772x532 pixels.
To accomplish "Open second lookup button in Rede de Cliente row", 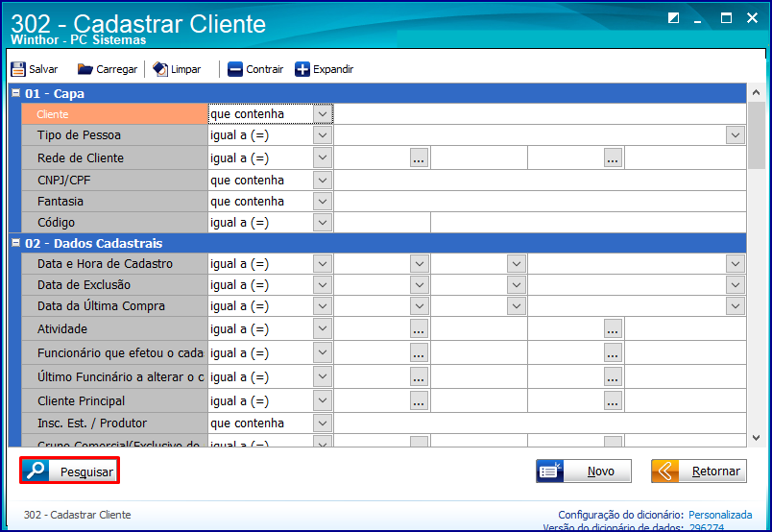I will coord(613,158).
